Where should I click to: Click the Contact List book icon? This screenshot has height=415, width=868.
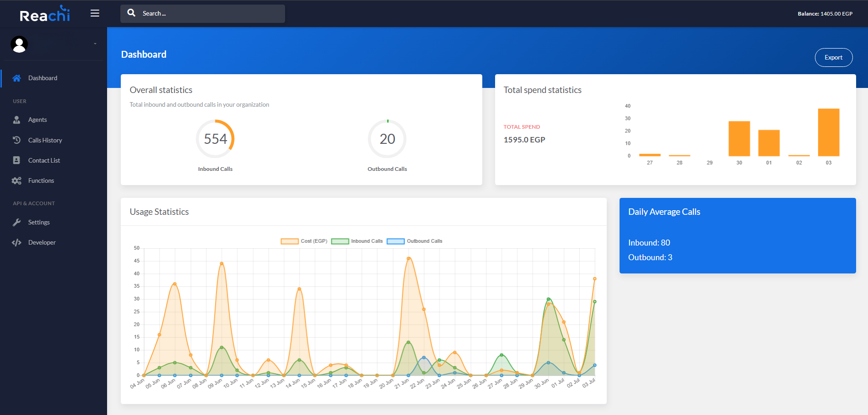pos(16,160)
